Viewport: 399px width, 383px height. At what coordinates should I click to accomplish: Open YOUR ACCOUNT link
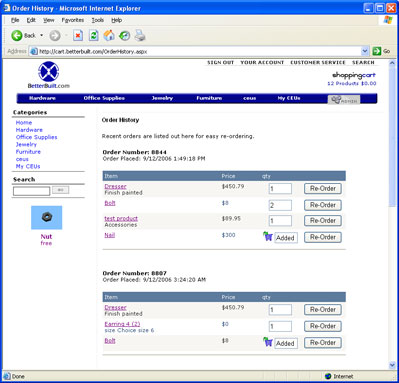(262, 63)
